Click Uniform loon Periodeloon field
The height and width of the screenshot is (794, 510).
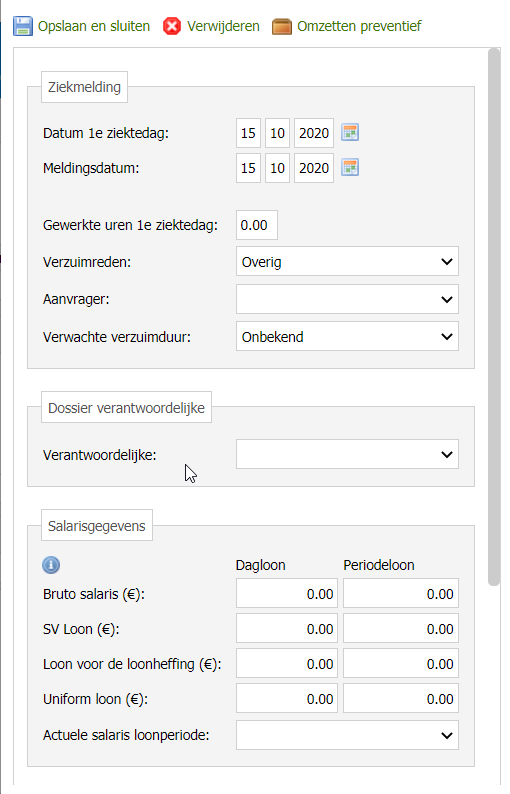pyautogui.click(x=401, y=698)
